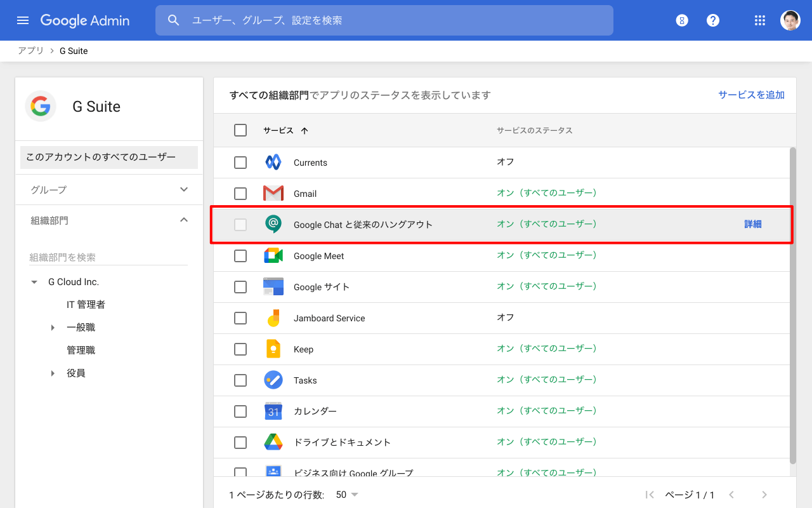Go to first page icon

click(650, 495)
